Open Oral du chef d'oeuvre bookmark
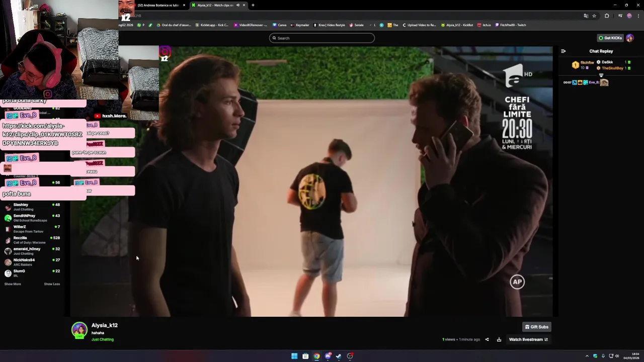 coord(174,25)
